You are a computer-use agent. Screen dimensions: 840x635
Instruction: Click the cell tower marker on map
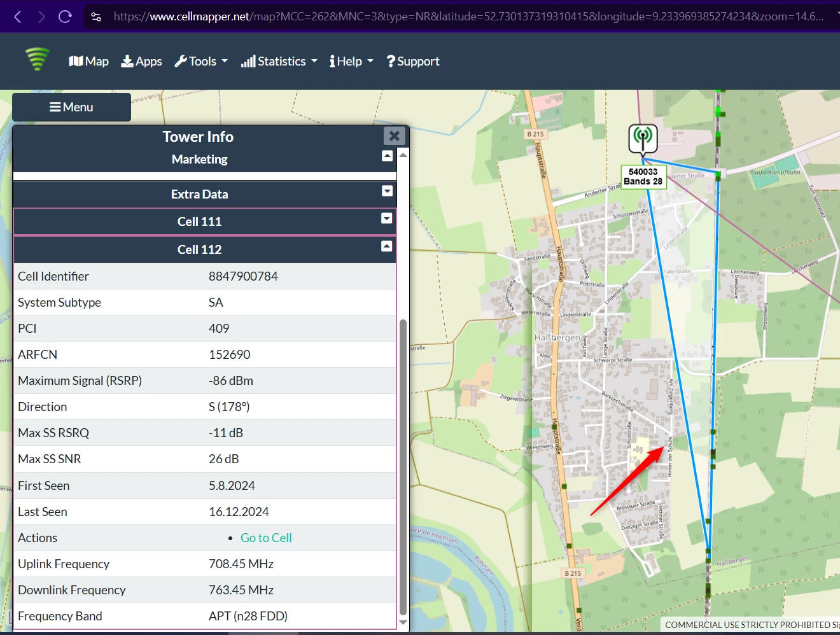(643, 139)
